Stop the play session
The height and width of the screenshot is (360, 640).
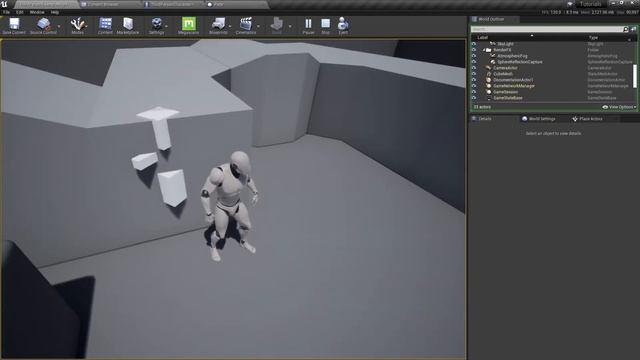click(x=325, y=24)
